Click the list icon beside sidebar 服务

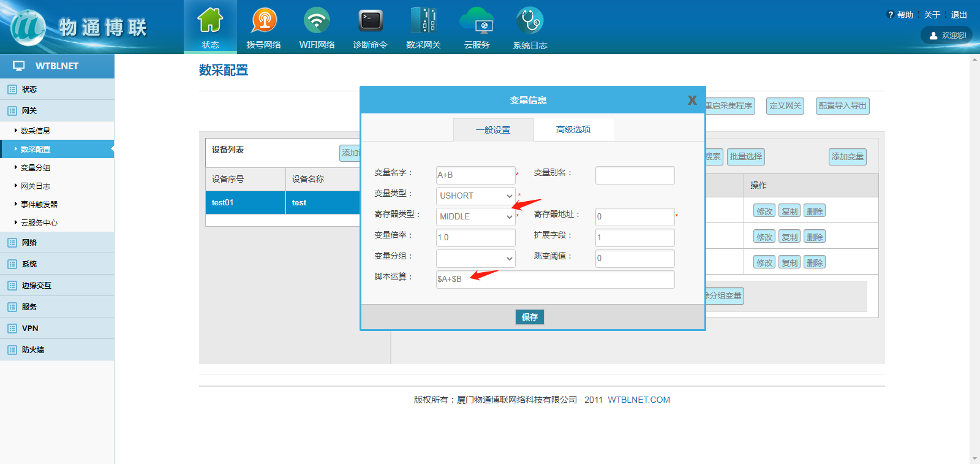(12, 307)
